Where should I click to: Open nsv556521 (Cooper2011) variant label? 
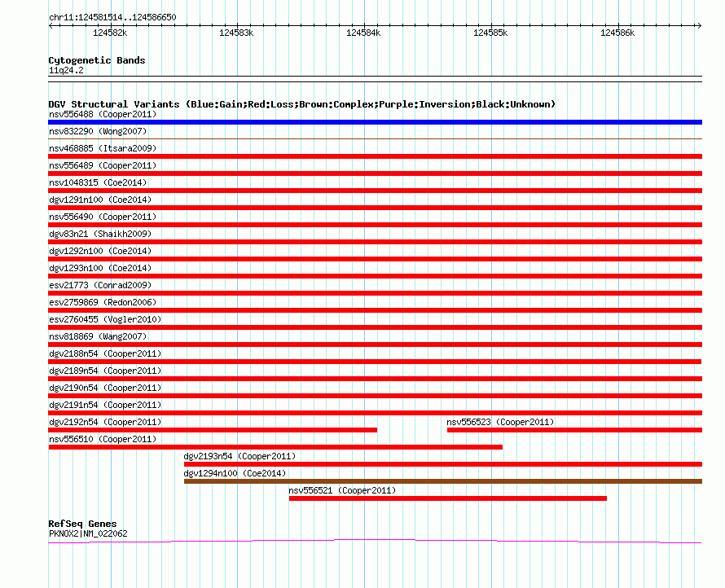point(342,490)
